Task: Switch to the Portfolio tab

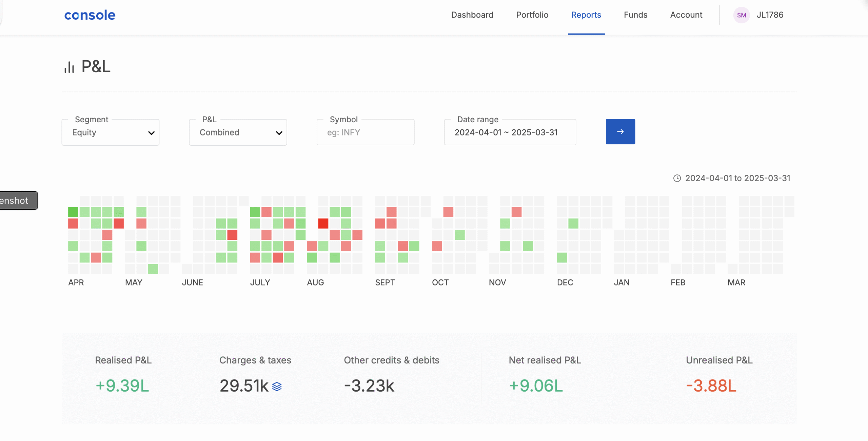Action: pos(532,15)
